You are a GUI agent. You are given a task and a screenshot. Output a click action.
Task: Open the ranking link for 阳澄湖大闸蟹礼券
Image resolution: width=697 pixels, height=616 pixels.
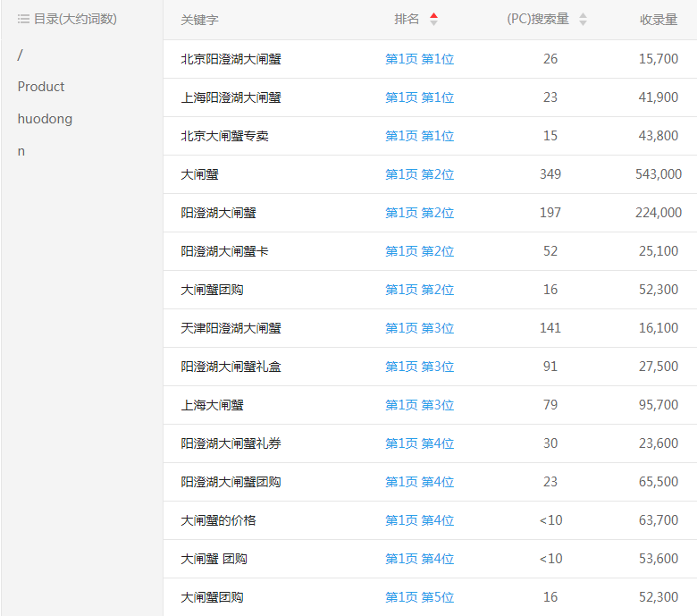pyautogui.click(x=419, y=443)
